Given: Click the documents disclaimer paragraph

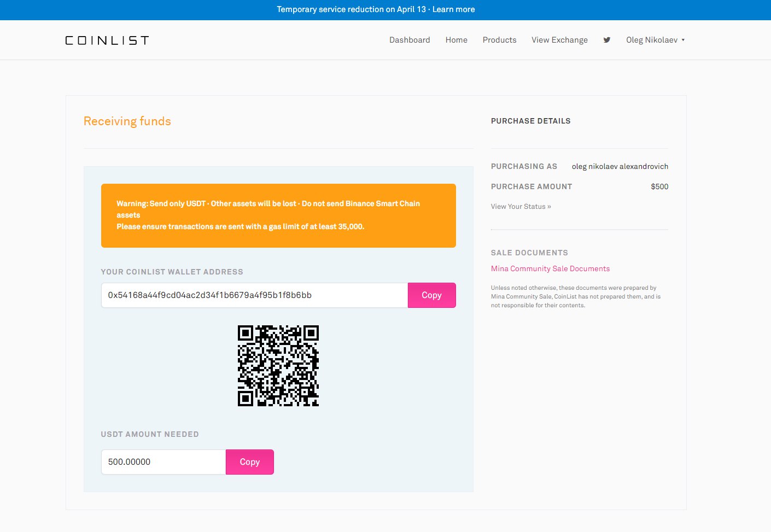Looking at the screenshot, I should tap(576, 296).
